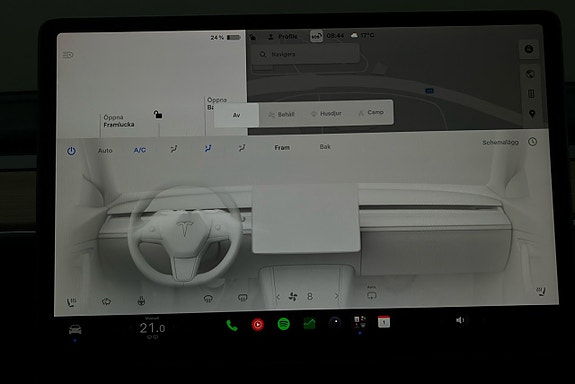575x384 pixels.
Task: Select Camp mode
Action: click(x=371, y=113)
